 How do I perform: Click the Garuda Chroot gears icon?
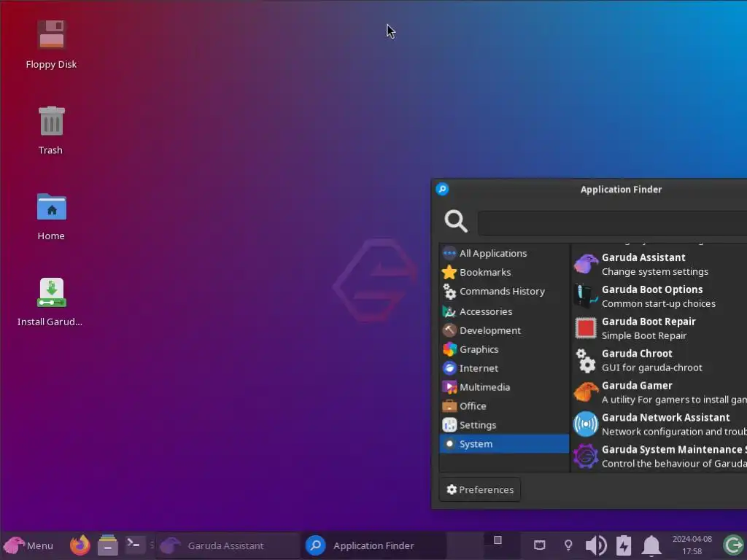[x=586, y=360]
